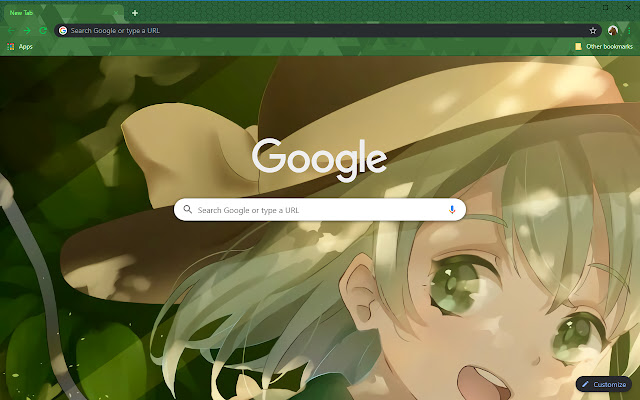This screenshot has height=400, width=640.
Task: Focus the address bar search field
Action: click(x=328, y=31)
